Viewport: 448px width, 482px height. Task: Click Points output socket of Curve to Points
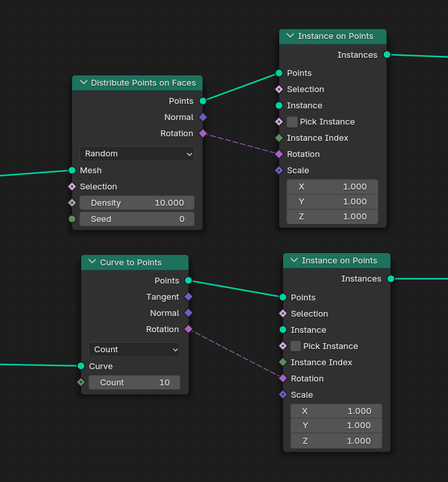point(188,280)
